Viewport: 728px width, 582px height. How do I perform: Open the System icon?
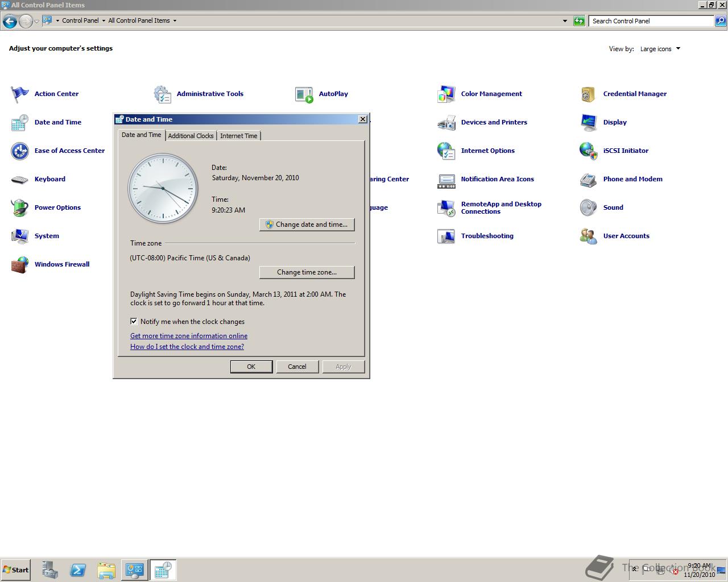(x=20, y=236)
